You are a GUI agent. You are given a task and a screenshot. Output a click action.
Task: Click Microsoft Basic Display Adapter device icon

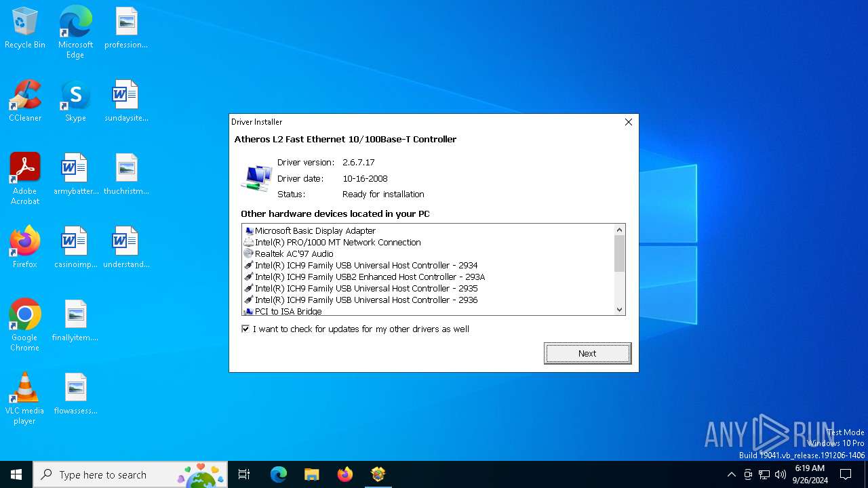[x=249, y=231]
